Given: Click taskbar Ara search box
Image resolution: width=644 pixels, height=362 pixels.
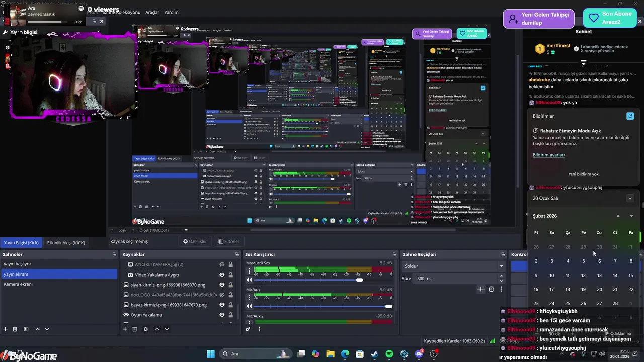Looking at the screenshot, I should [x=256, y=354].
